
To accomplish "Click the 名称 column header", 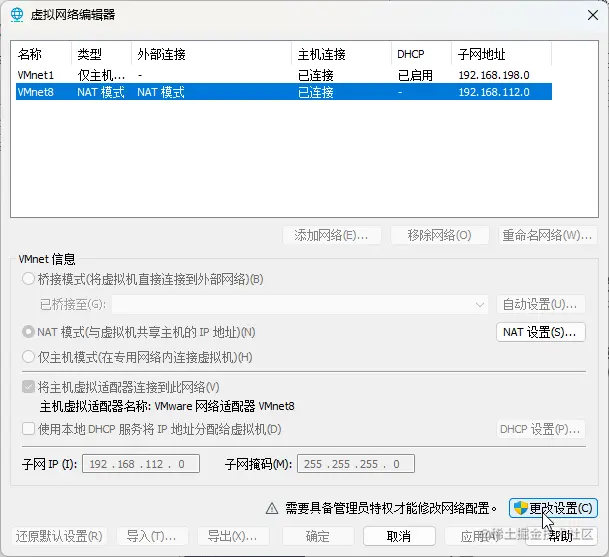I will tap(43, 54).
